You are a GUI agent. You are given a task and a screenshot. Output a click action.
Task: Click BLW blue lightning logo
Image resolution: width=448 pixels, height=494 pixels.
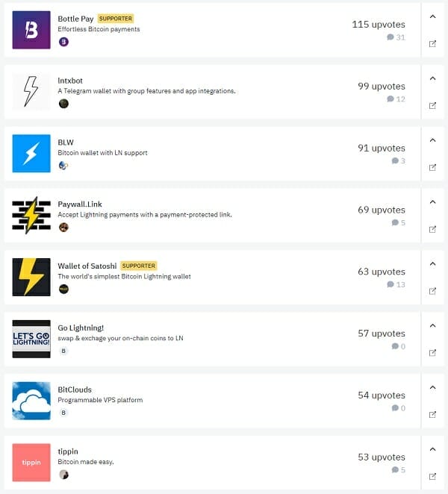(31, 154)
